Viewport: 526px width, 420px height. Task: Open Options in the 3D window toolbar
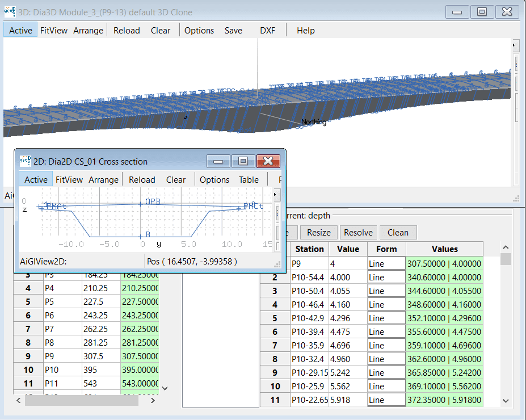(x=199, y=31)
